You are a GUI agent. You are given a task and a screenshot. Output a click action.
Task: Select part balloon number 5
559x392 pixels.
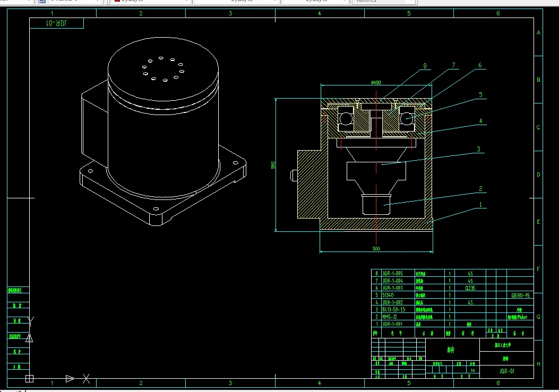(x=480, y=95)
